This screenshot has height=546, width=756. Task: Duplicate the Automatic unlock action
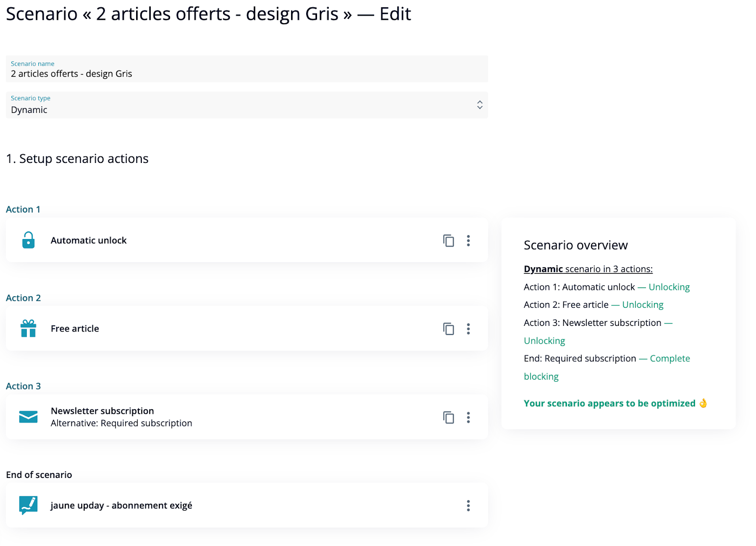point(448,240)
